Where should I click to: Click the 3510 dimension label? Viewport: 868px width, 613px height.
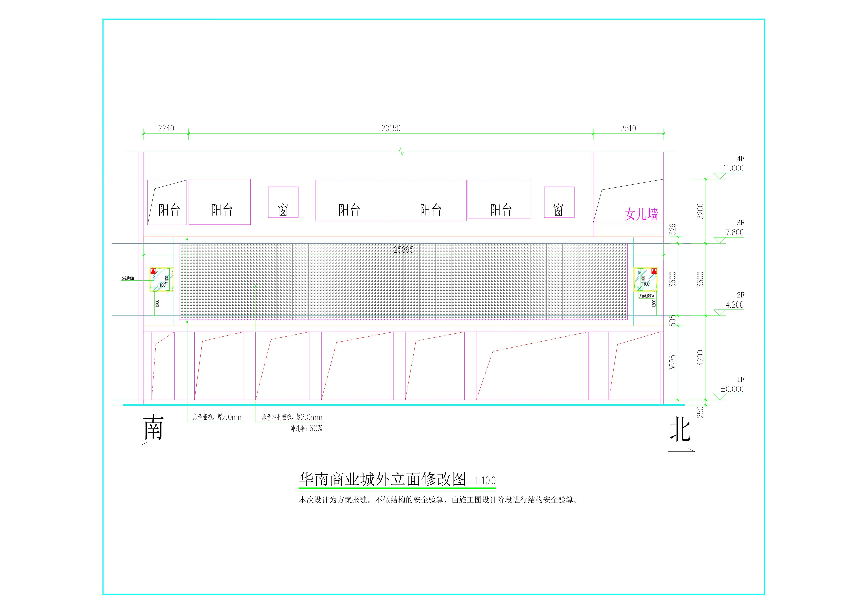pyautogui.click(x=628, y=129)
